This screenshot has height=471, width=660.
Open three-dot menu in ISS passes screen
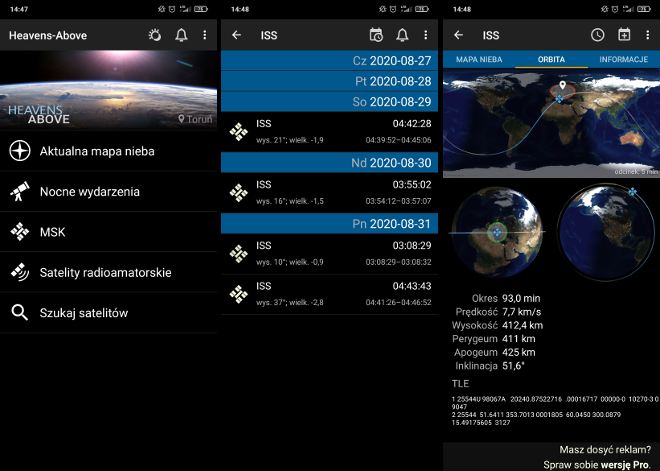point(426,35)
